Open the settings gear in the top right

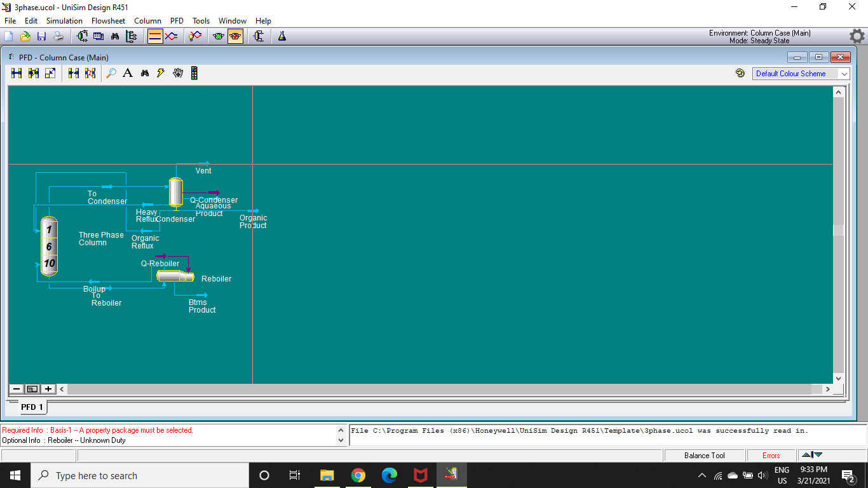point(857,36)
